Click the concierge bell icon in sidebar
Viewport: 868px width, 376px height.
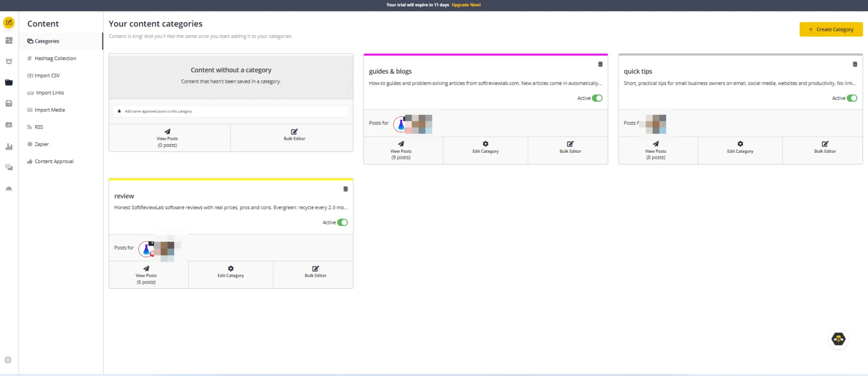9,189
